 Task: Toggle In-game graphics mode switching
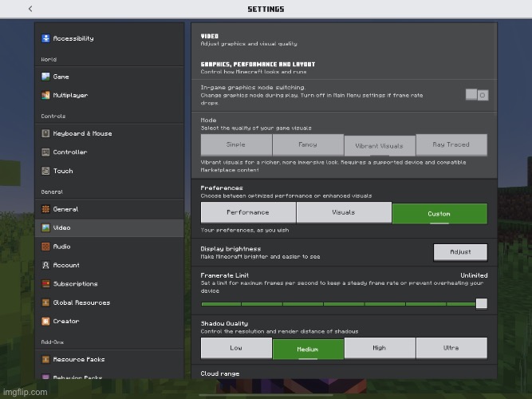[477, 95]
